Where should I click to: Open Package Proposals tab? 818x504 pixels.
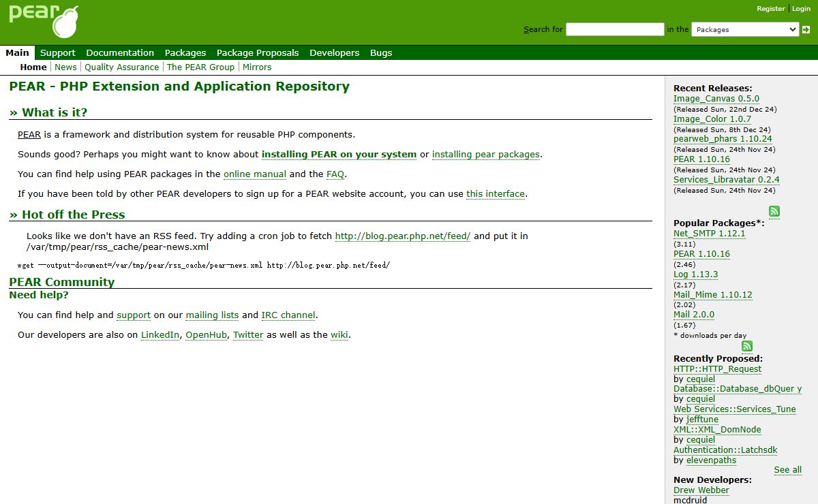258,52
